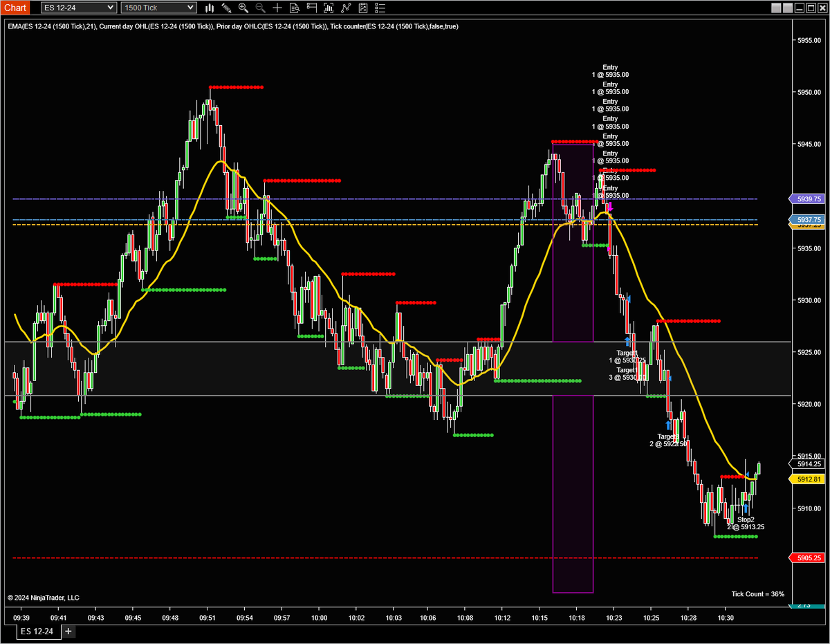Open the strategies line-graph icon
The image size is (830, 644).
click(347, 8)
